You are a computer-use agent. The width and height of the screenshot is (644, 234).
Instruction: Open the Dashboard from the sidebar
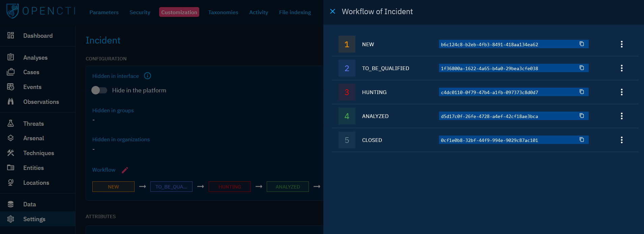38,36
